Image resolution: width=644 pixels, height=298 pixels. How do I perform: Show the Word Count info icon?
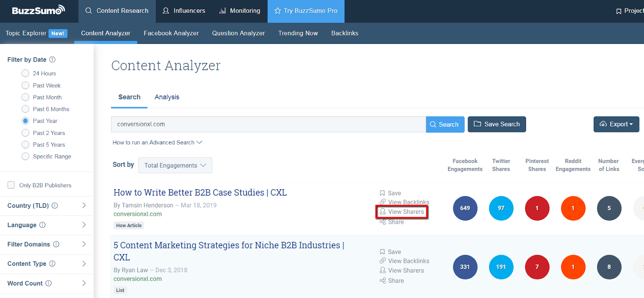[x=48, y=283]
